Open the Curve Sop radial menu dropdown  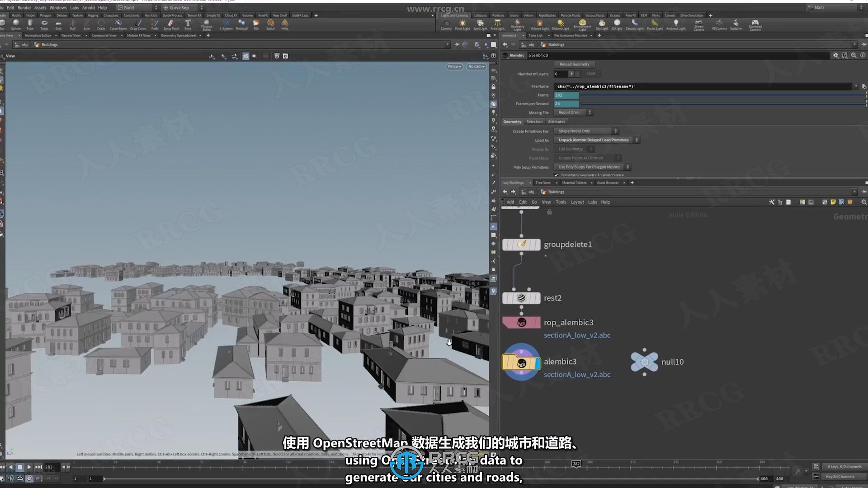tap(183, 8)
